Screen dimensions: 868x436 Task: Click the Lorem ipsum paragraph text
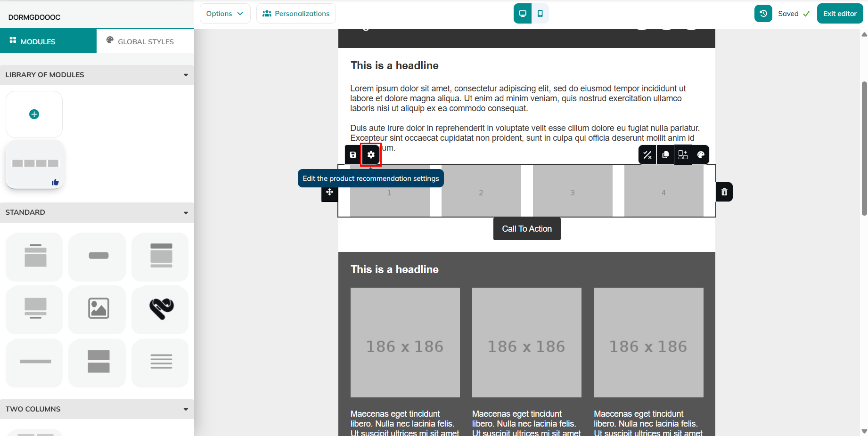tap(518, 98)
